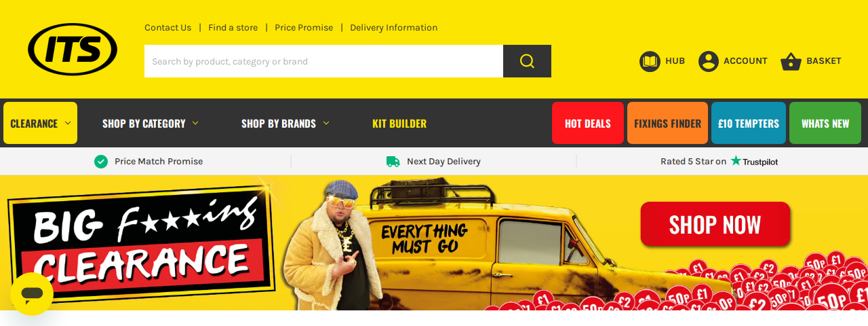Expand Shop By Category menu
The image size is (868, 326).
[151, 124]
